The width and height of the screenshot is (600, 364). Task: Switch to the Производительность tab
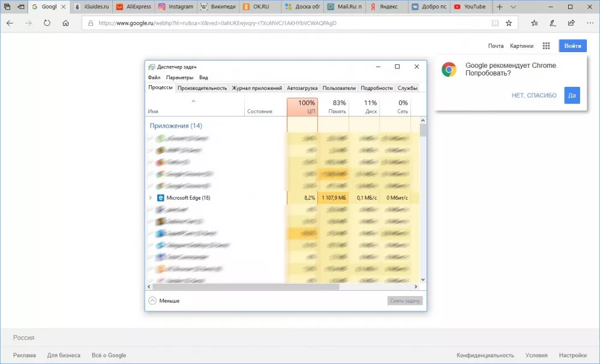(202, 88)
